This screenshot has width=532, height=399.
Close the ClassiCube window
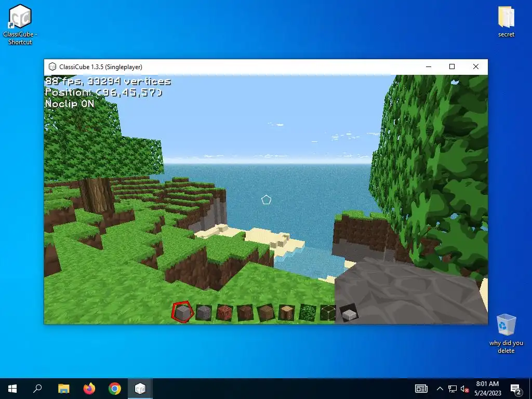coord(476,67)
